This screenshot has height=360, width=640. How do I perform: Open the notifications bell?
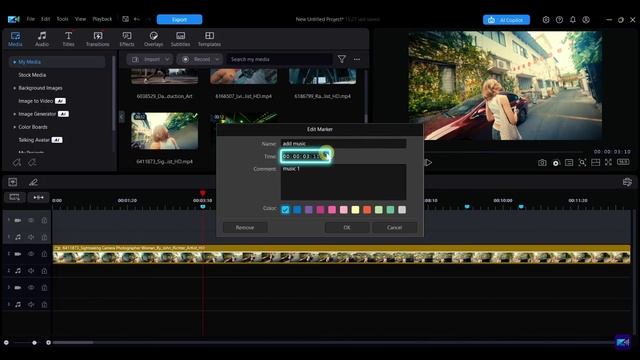(x=573, y=20)
